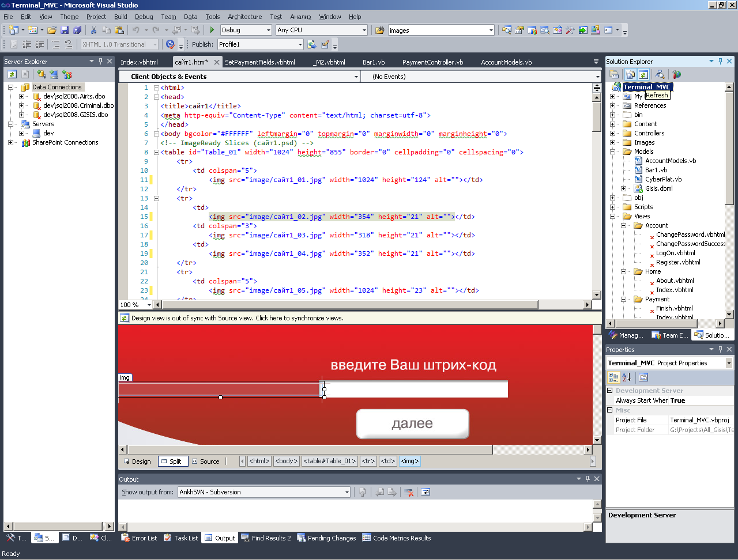Expand the Controllers folder in Solution Explorer
Screen dimensions: 738x560
click(612, 133)
